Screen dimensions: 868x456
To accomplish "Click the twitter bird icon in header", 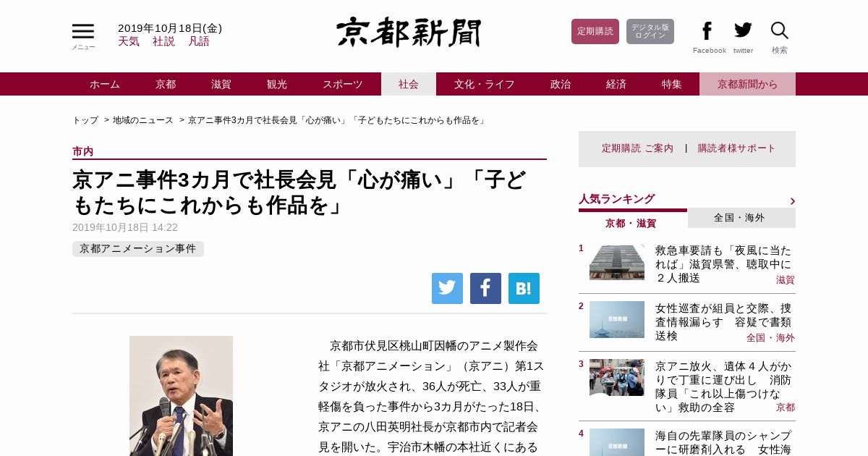I will point(743,30).
